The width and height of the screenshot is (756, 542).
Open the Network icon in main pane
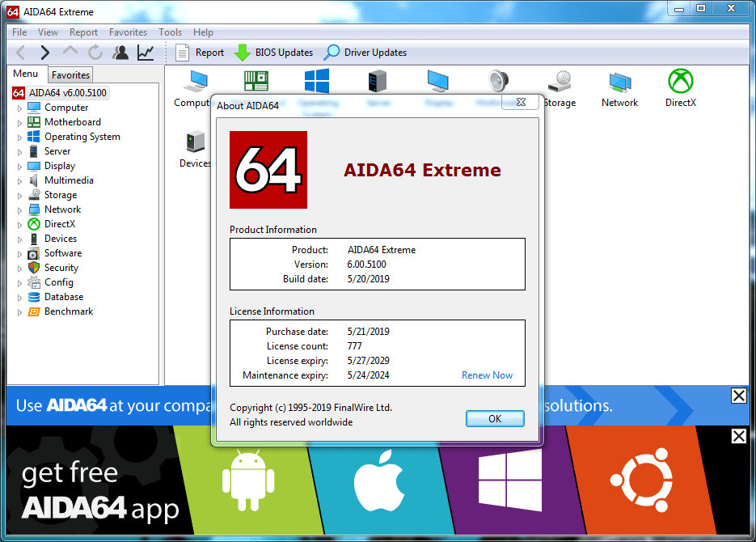(619, 82)
